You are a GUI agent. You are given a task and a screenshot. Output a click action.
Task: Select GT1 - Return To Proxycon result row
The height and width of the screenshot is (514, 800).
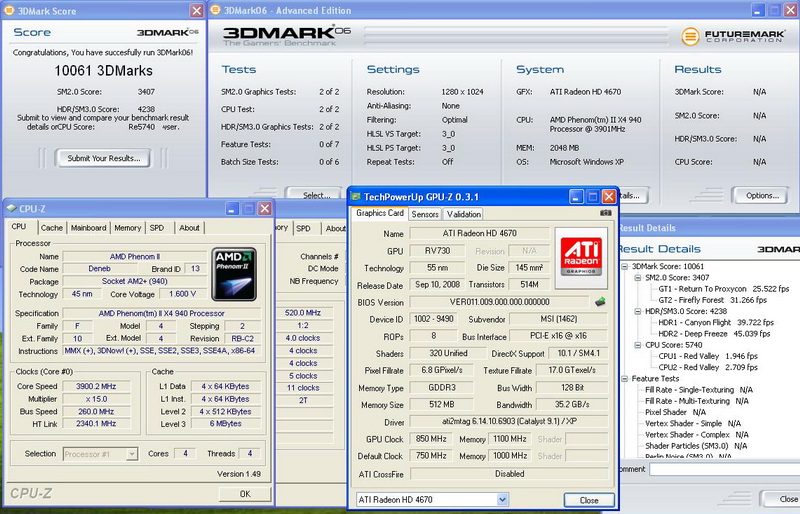pos(723,289)
